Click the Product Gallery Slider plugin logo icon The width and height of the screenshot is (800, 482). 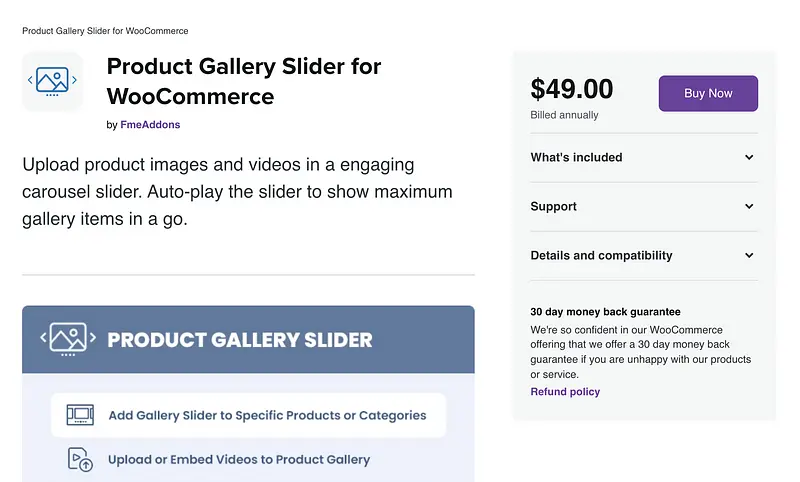(52, 81)
